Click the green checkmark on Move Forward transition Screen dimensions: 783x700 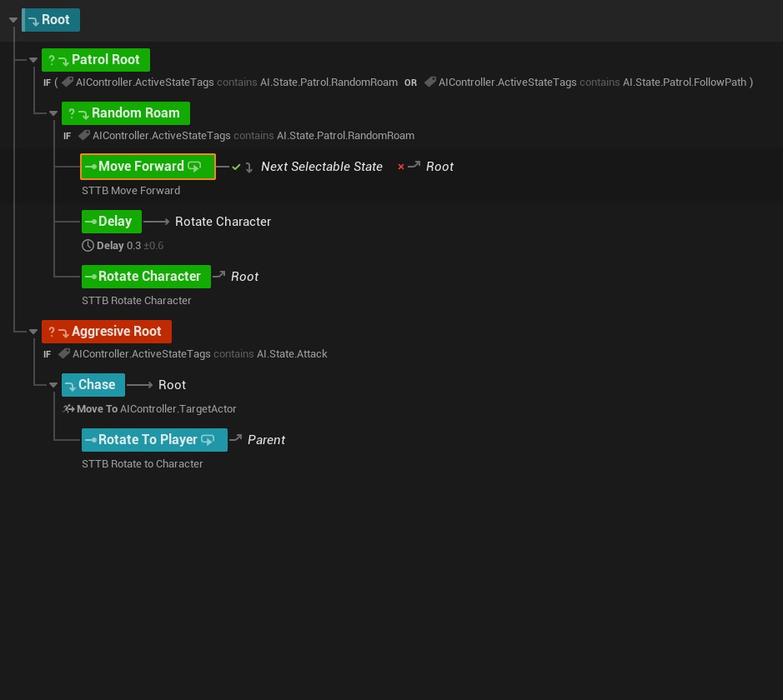pos(236,167)
